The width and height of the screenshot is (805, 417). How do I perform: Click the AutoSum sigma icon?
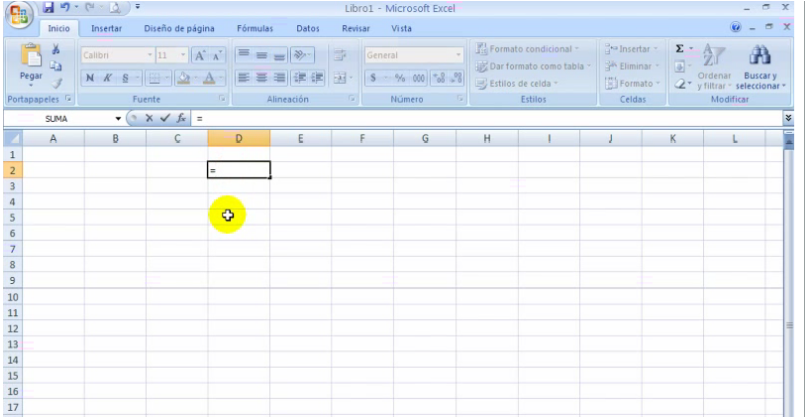pyautogui.click(x=680, y=49)
